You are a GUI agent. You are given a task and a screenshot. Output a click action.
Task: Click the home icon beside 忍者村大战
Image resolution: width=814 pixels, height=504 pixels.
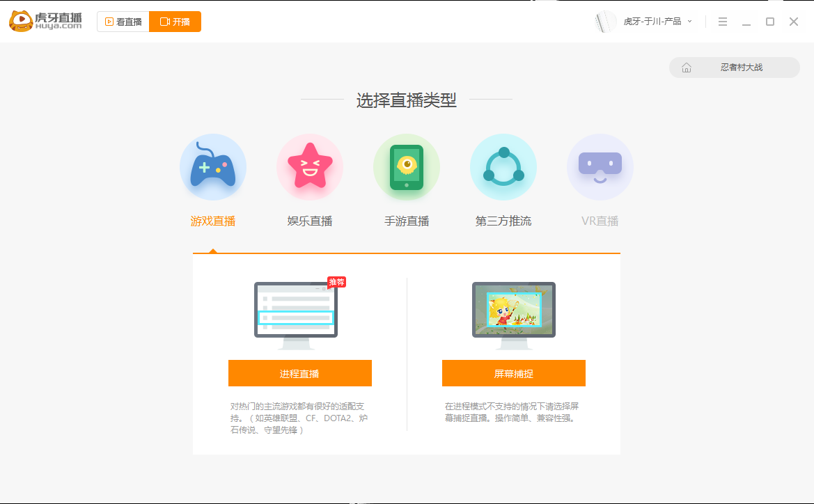[687, 68]
